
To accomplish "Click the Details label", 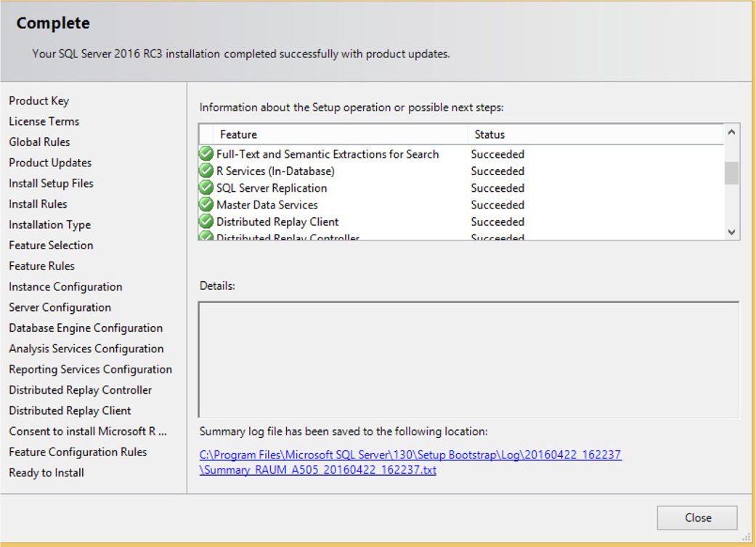I will tap(217, 286).
